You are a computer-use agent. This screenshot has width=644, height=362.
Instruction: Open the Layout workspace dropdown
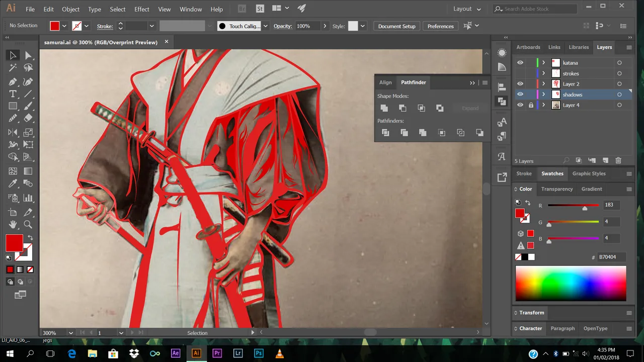(467, 9)
